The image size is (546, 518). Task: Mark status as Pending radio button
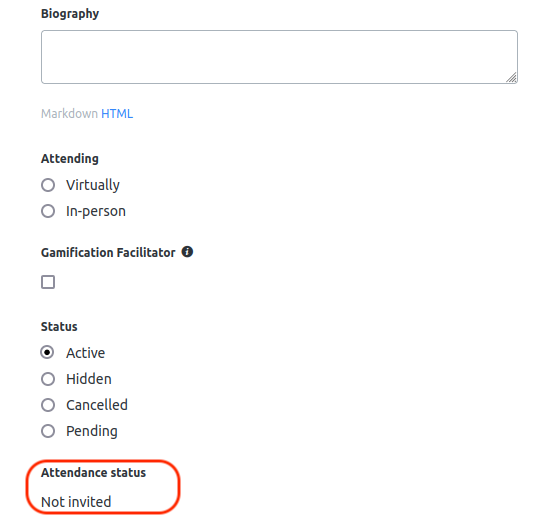(x=48, y=431)
